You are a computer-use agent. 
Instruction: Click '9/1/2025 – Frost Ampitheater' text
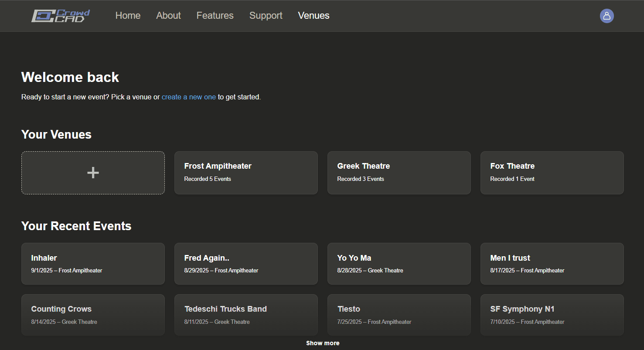(x=67, y=270)
